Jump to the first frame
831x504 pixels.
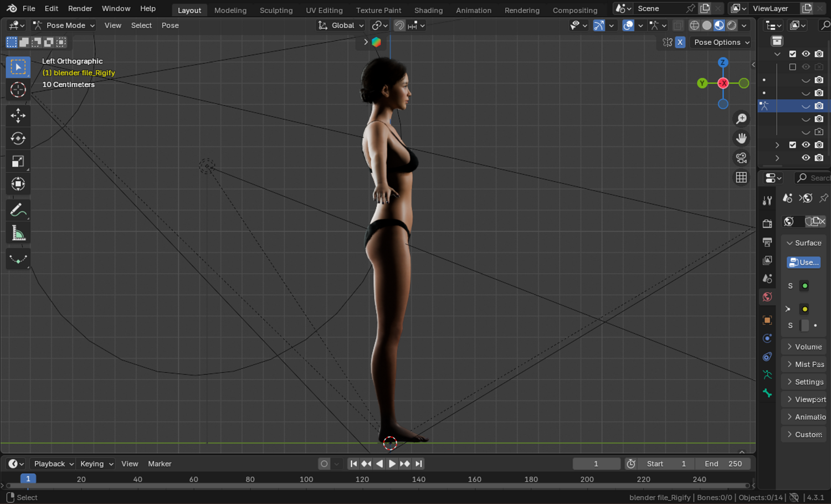coord(353,464)
